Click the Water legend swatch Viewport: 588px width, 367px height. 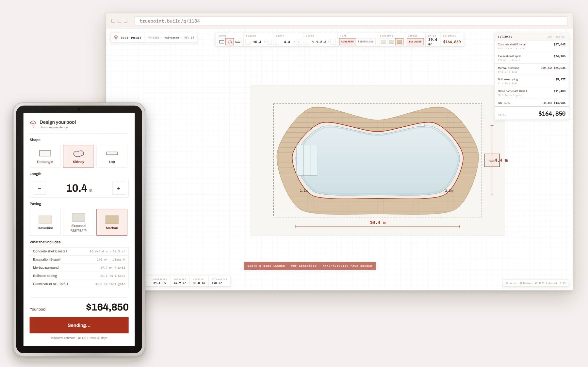(x=507, y=283)
